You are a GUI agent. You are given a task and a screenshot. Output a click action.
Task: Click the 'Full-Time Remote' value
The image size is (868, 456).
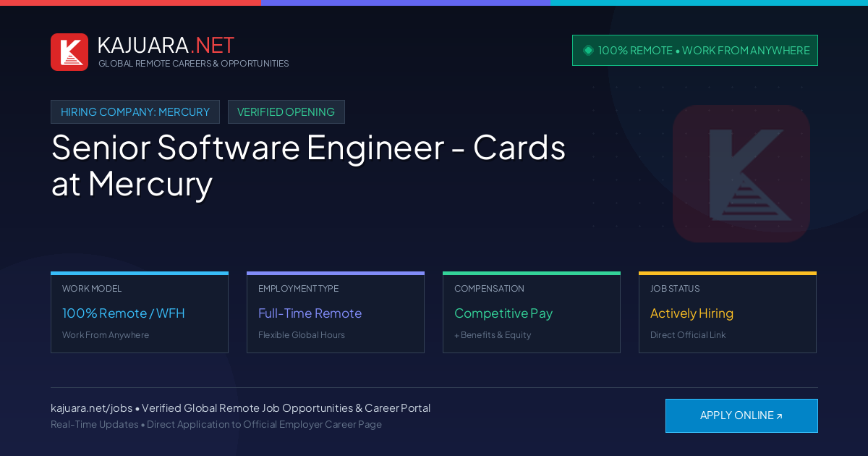(310, 313)
